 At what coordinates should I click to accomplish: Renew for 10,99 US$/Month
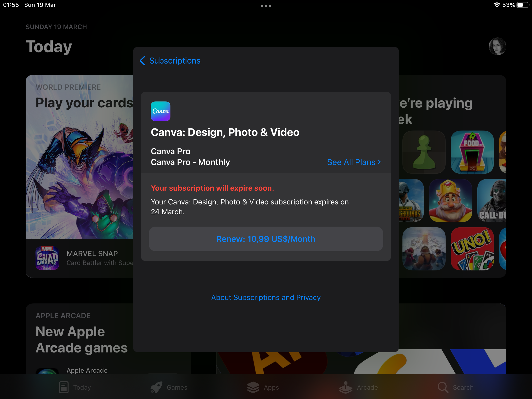tap(266, 239)
